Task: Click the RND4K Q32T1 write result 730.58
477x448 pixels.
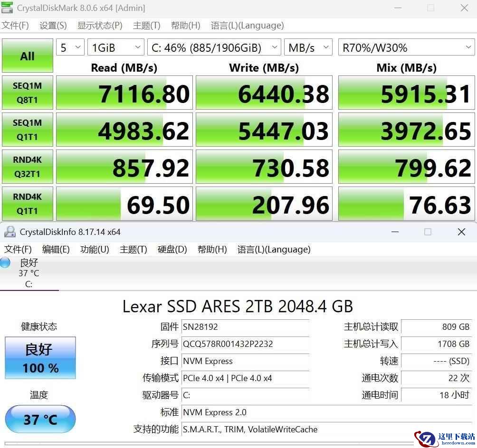Action: [264, 167]
